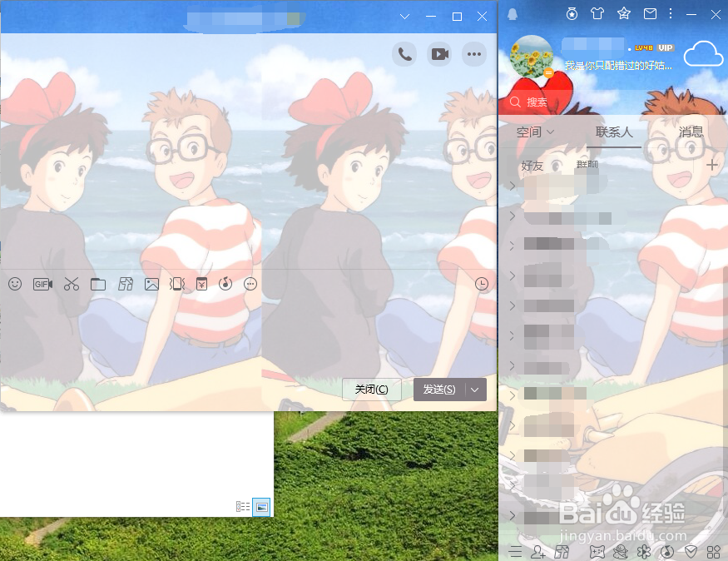
Task: Click the QQ penguin logo icon
Action: [x=513, y=14]
